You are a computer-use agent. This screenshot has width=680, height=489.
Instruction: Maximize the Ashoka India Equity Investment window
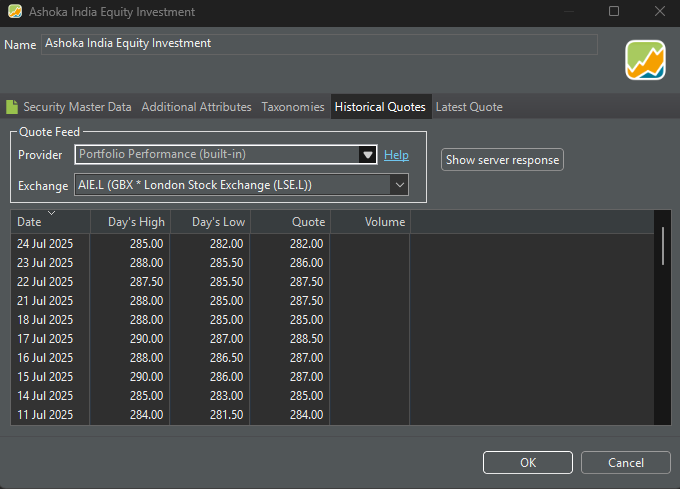(614, 11)
